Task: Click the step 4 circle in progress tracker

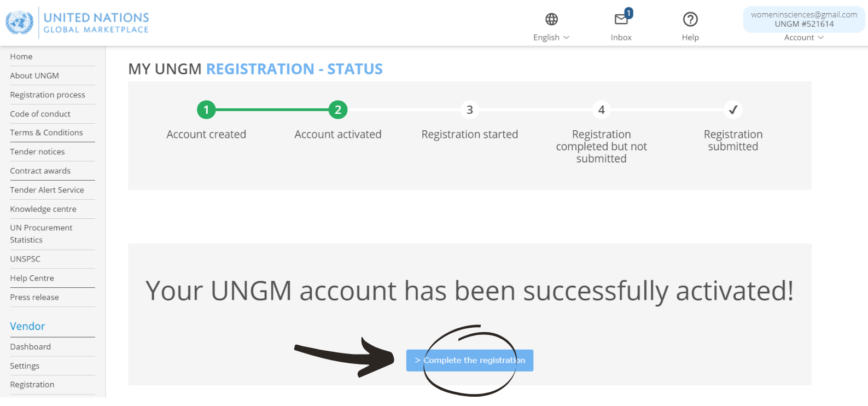Action: tap(601, 110)
